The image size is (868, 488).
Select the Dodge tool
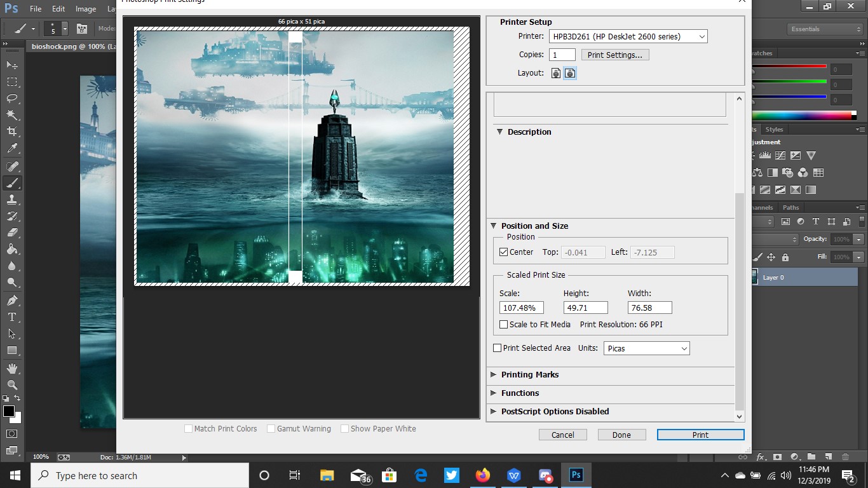[x=12, y=282]
